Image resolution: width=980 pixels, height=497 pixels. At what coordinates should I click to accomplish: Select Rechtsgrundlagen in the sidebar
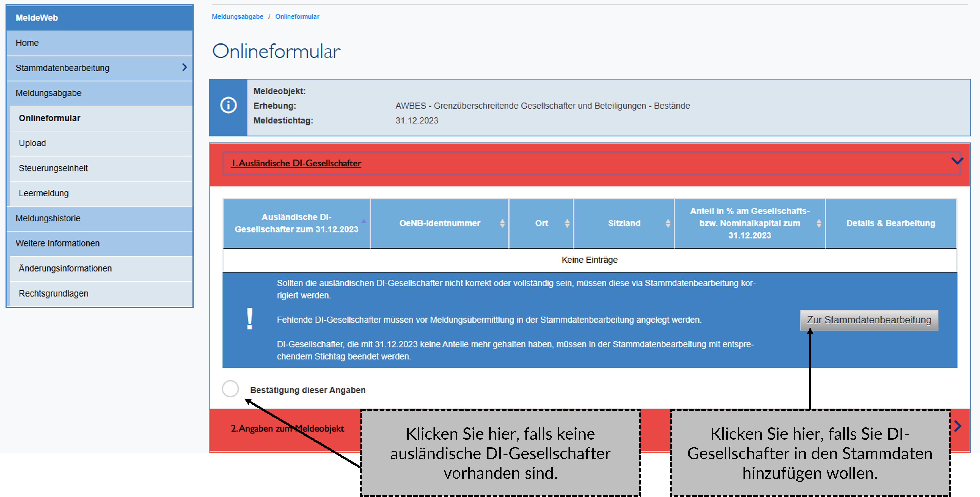(x=53, y=293)
